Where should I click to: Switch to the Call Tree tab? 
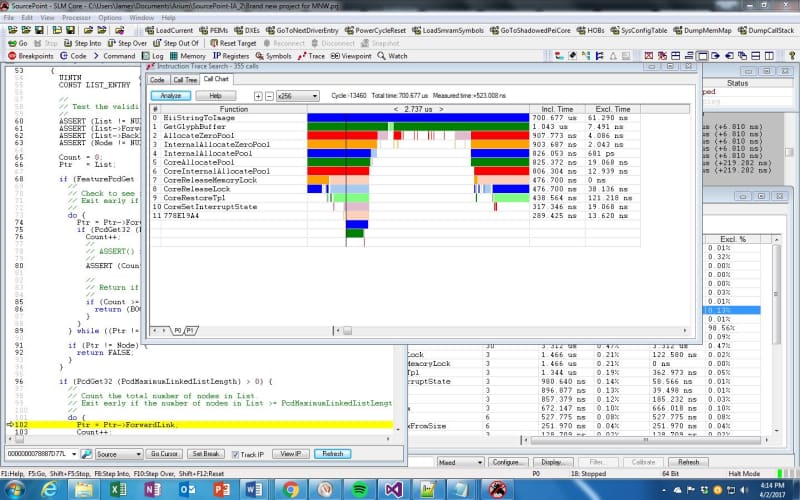coord(185,80)
